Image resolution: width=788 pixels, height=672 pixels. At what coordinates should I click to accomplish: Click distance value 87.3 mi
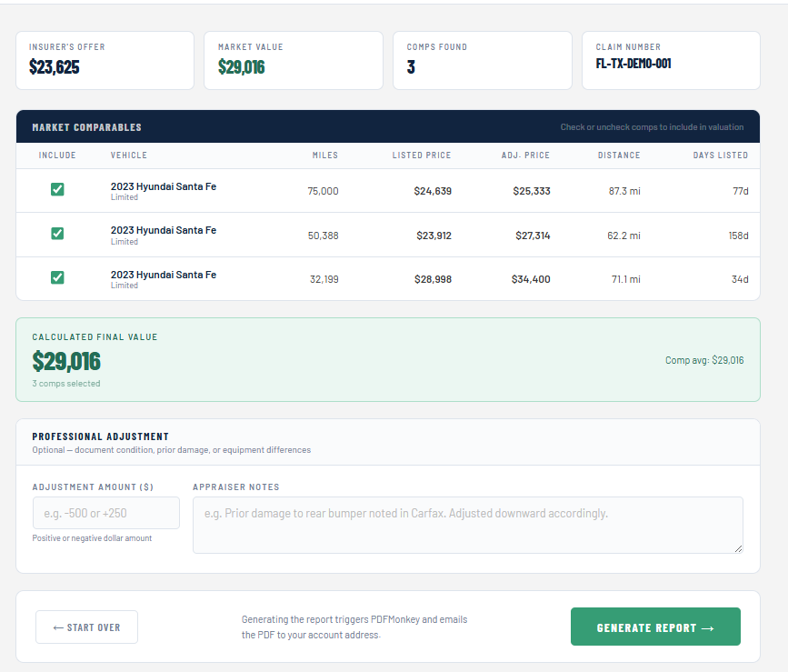pos(624,191)
